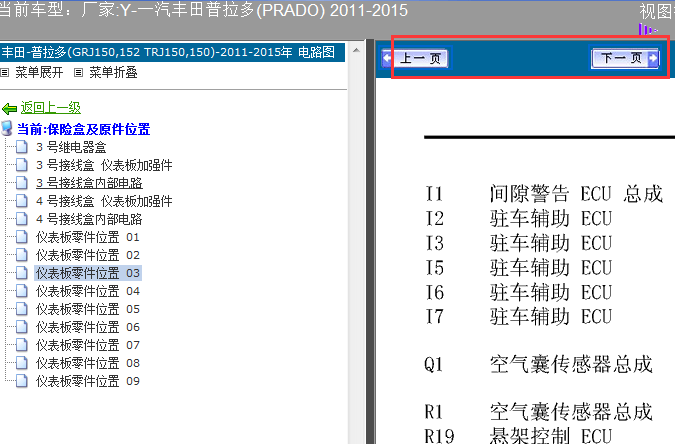The image size is (675, 444).
Task: Click title 丰田-普拉多 电路图 header bar
Action: [x=172, y=53]
